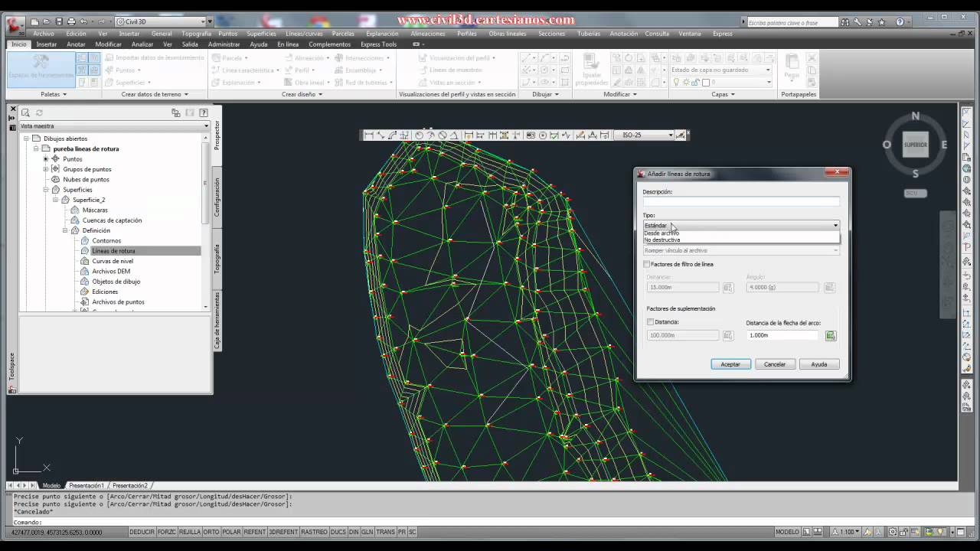Click the 'Curvas de nivel' node icon
The image size is (980, 551).
coord(86,261)
